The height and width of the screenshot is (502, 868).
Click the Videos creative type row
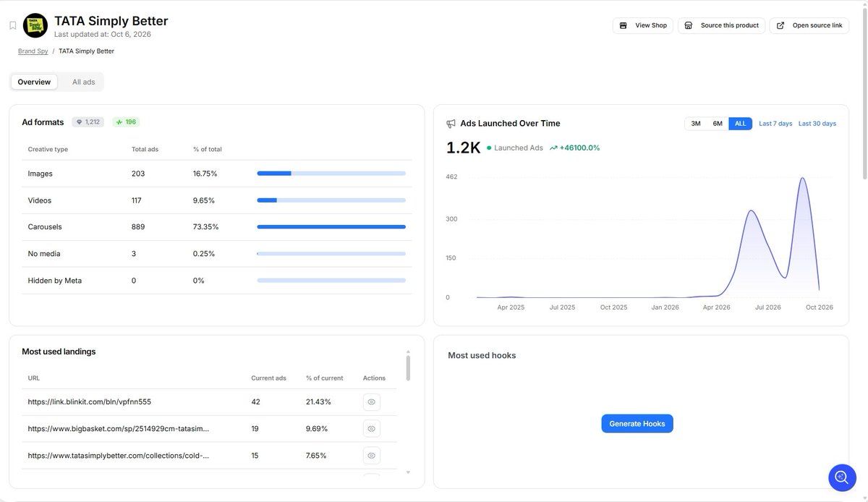(217, 200)
